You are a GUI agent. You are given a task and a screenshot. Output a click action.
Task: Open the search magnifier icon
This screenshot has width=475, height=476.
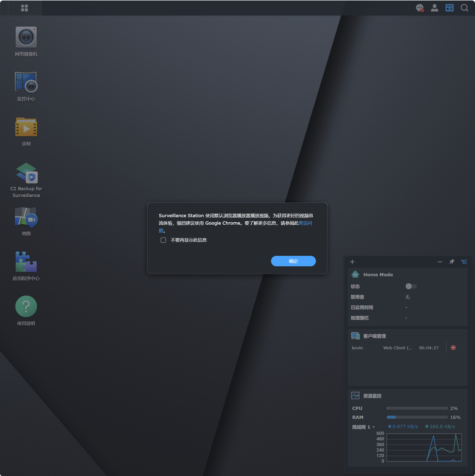click(x=464, y=8)
